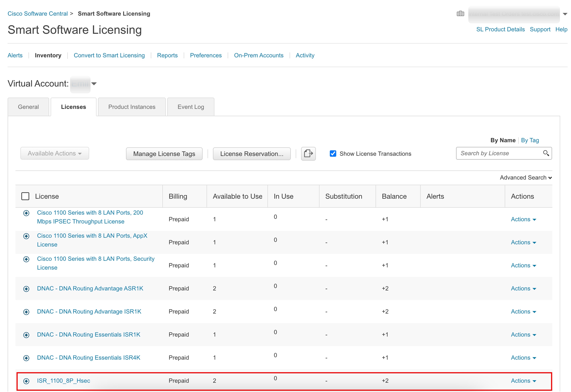Open the Product Instances tab
This screenshot has width=571, height=392.
[x=132, y=107]
